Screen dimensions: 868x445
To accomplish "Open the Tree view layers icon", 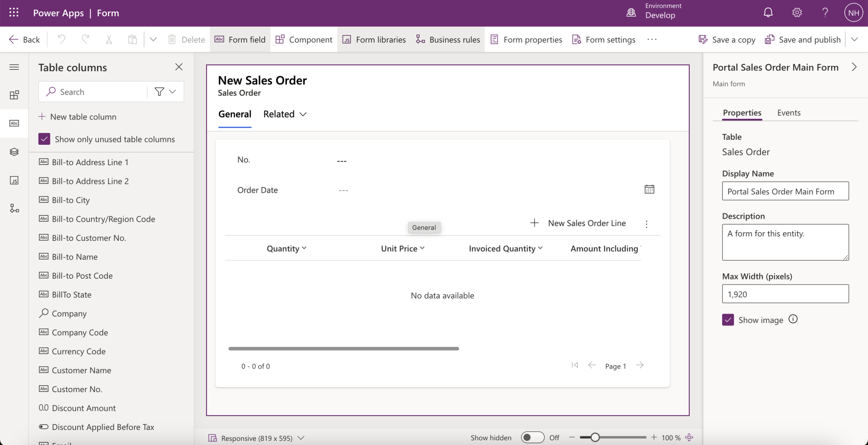I will (14, 152).
